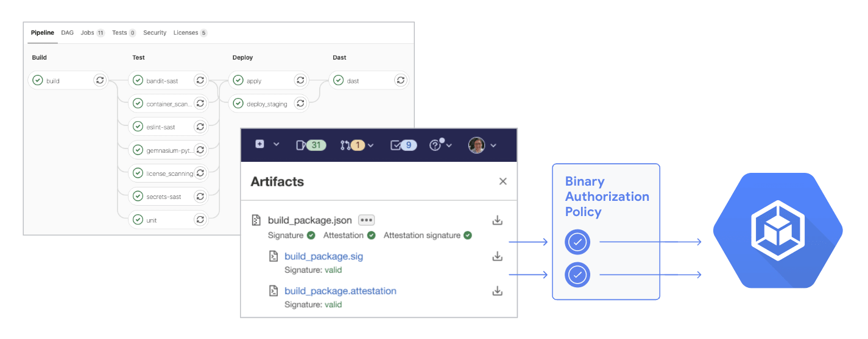The image size is (868, 339).
Task: Open the user avatar menu
Action: 482,145
